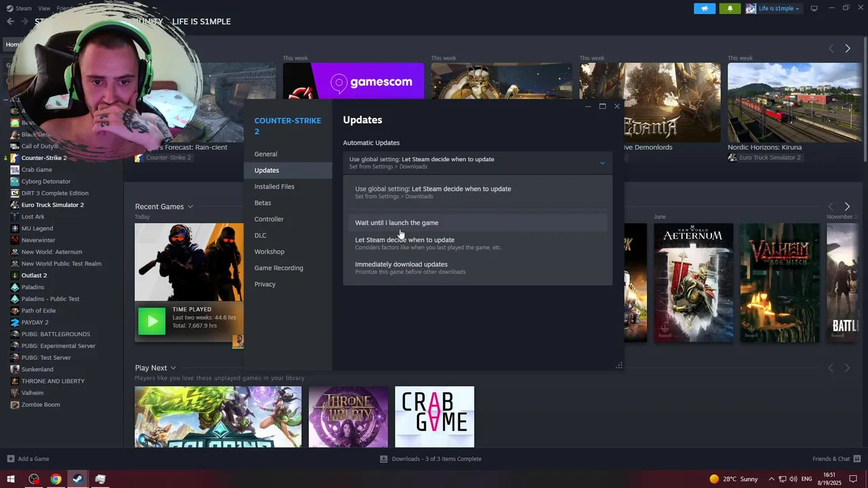
Task: Click Neverwinter game icon in library
Action: [x=15, y=240]
